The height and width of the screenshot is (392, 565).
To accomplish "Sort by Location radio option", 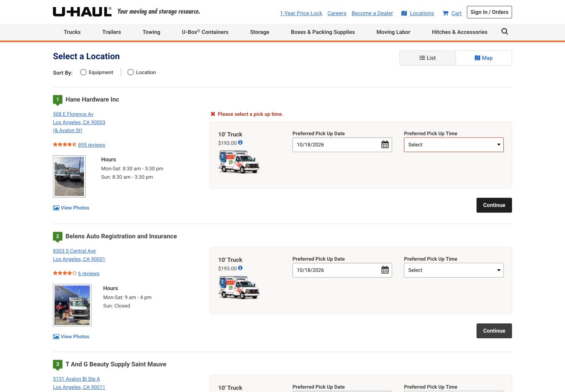I will pyautogui.click(x=131, y=72).
